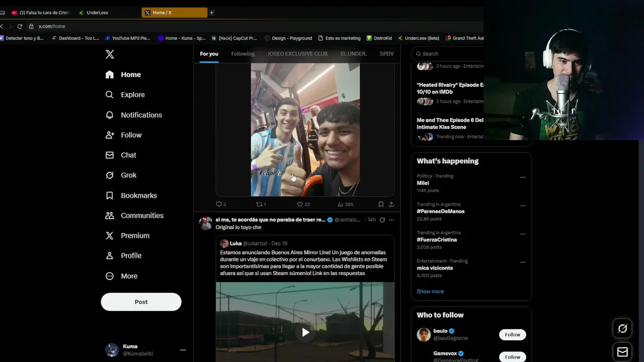This screenshot has width=644, height=362.
Task: Click Show more under What's happening
Action: [430, 292]
